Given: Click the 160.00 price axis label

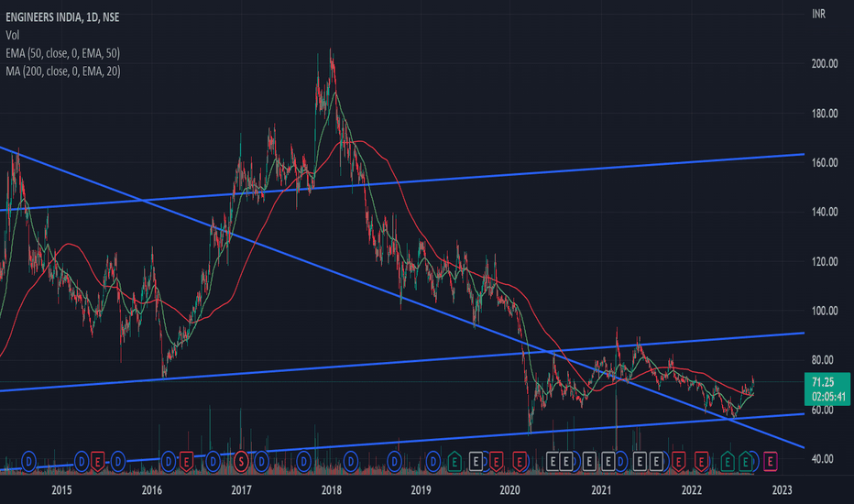Looking at the screenshot, I should [x=825, y=162].
